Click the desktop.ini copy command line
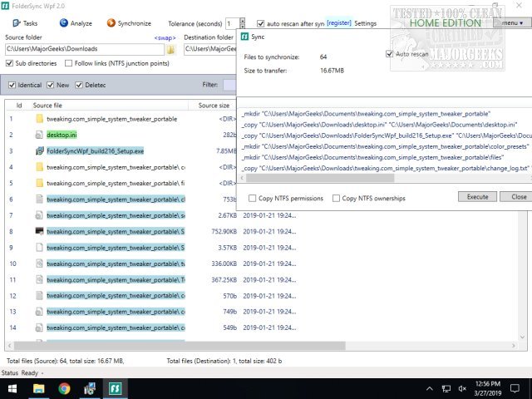Screen dimensions: 532x399 (x=379, y=125)
